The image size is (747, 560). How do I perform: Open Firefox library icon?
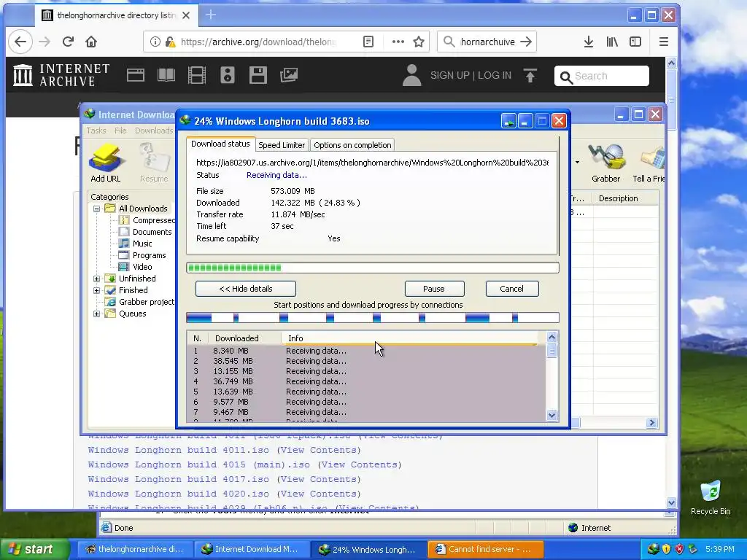(612, 42)
